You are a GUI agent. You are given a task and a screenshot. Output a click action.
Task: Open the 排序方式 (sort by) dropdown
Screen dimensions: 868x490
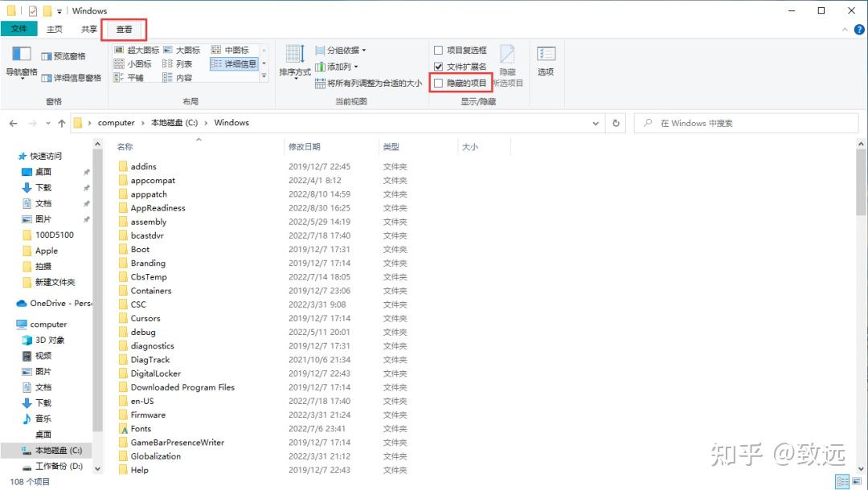294,70
